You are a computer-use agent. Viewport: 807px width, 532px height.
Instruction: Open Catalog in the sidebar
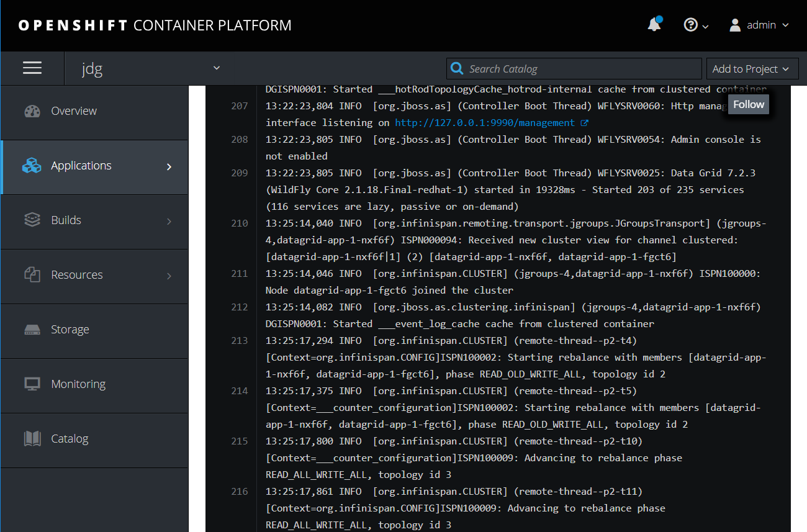[94, 439]
